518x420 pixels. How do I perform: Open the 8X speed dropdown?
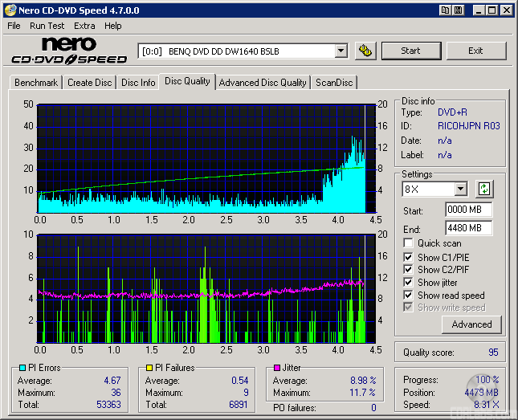pos(460,190)
